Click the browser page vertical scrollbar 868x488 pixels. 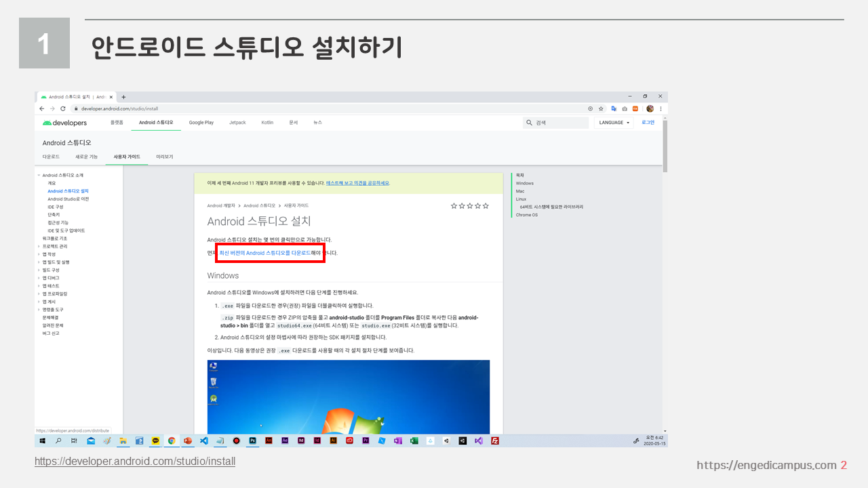[665, 146]
